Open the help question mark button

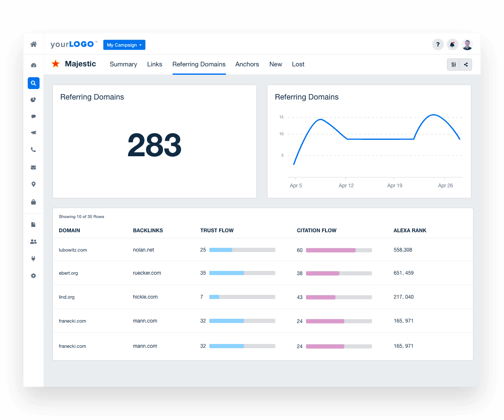tap(438, 44)
